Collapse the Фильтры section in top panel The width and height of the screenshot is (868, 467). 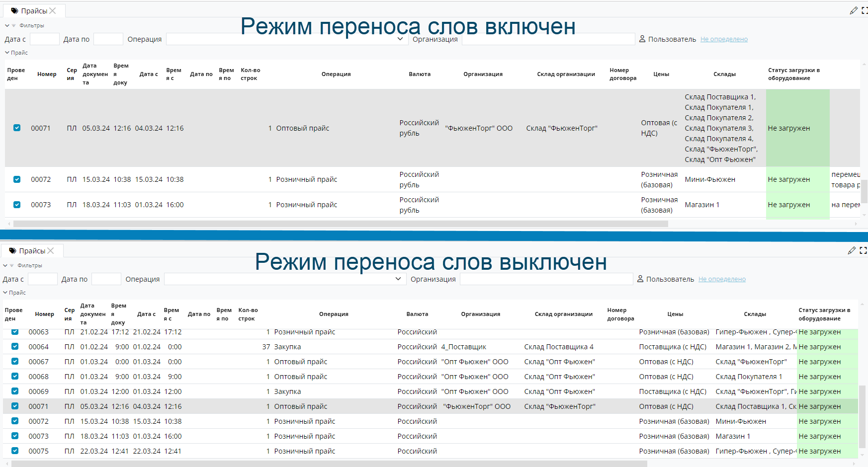[7, 26]
